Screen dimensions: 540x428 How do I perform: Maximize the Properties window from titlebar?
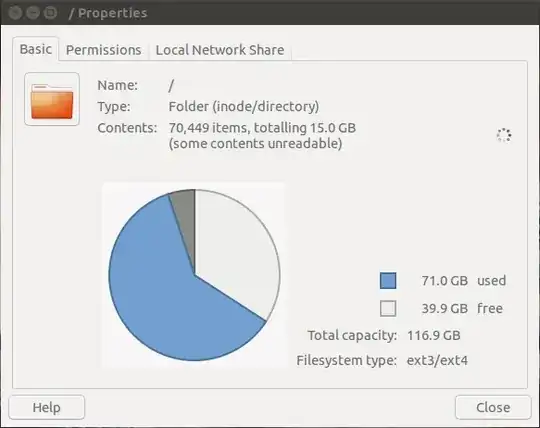[51, 13]
